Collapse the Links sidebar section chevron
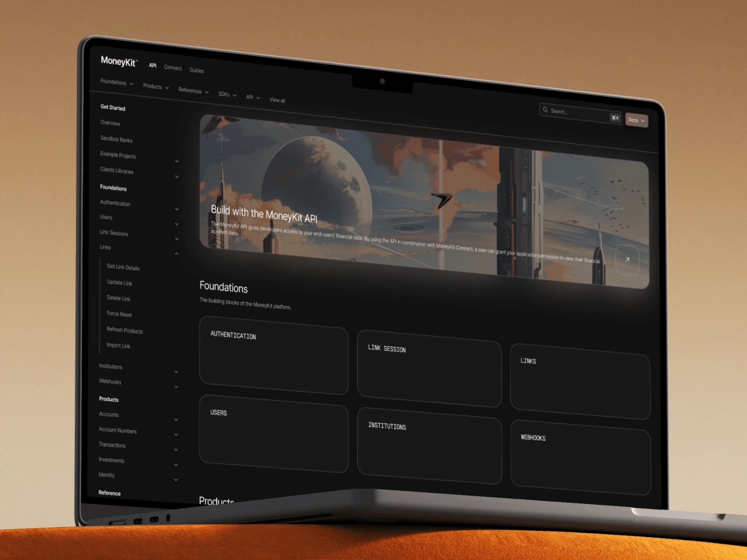 coord(176,254)
